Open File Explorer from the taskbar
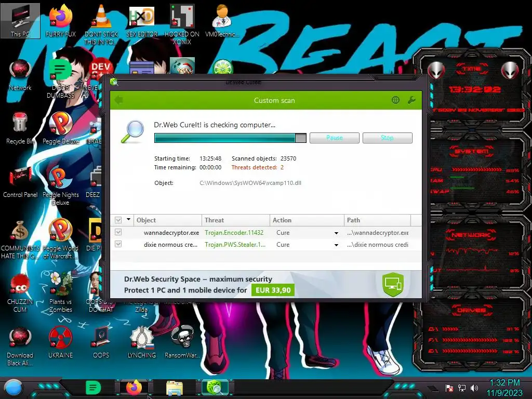532x399 pixels. coord(175,388)
